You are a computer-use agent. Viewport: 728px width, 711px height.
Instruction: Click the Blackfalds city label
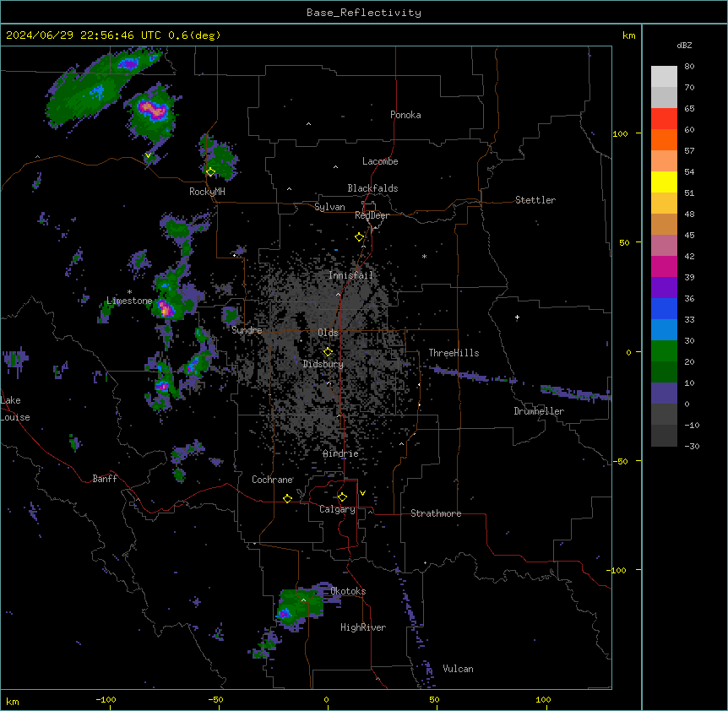372,188
